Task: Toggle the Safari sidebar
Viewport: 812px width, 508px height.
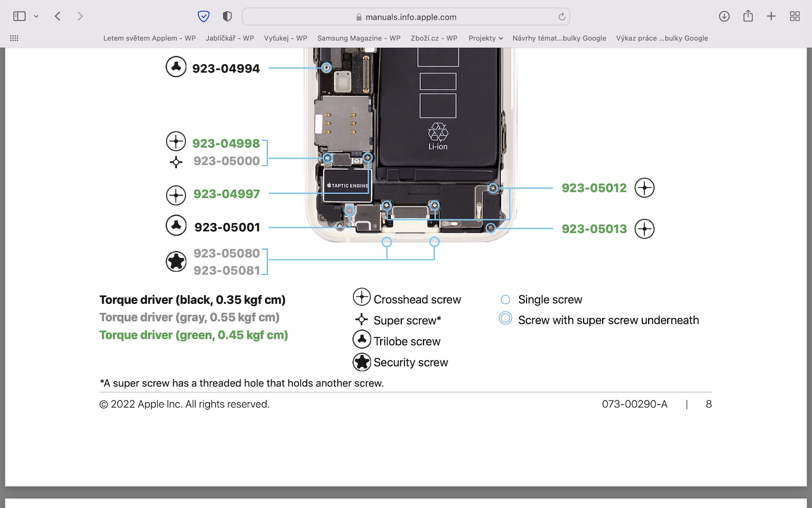Action: (x=20, y=16)
